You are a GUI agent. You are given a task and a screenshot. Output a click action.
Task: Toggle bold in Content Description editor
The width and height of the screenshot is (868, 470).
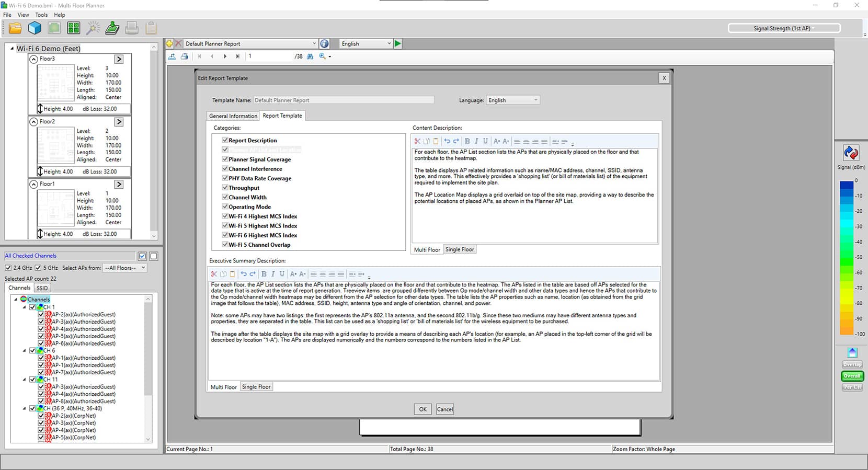467,141
